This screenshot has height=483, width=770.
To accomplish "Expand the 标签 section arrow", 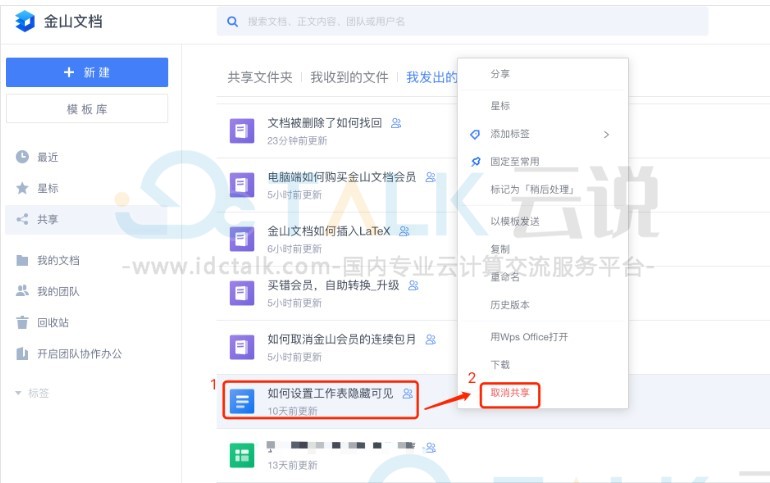I will point(18,393).
